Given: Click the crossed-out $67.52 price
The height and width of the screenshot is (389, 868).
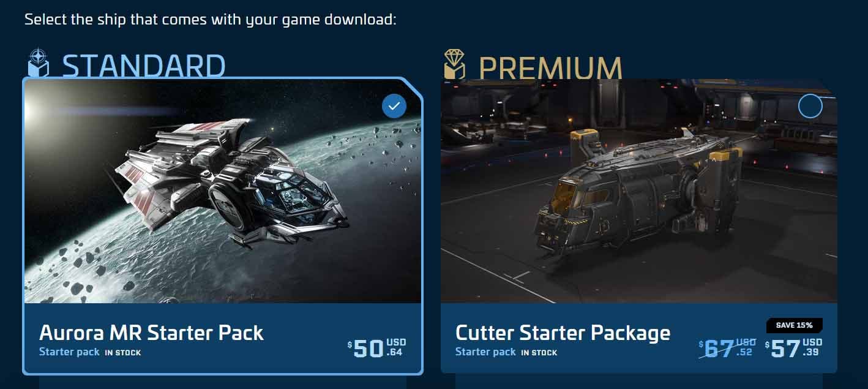Looking at the screenshot, I should [728, 348].
